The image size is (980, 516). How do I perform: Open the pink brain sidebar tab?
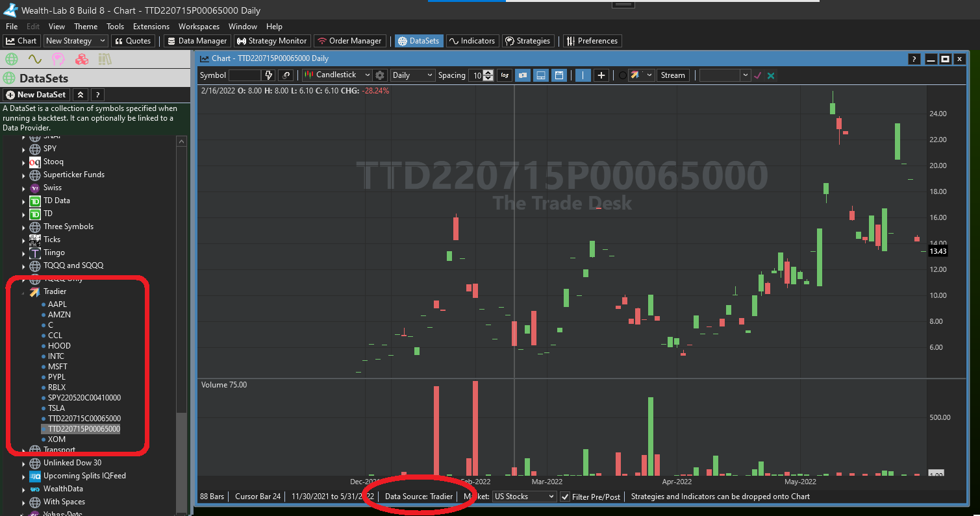[58, 60]
